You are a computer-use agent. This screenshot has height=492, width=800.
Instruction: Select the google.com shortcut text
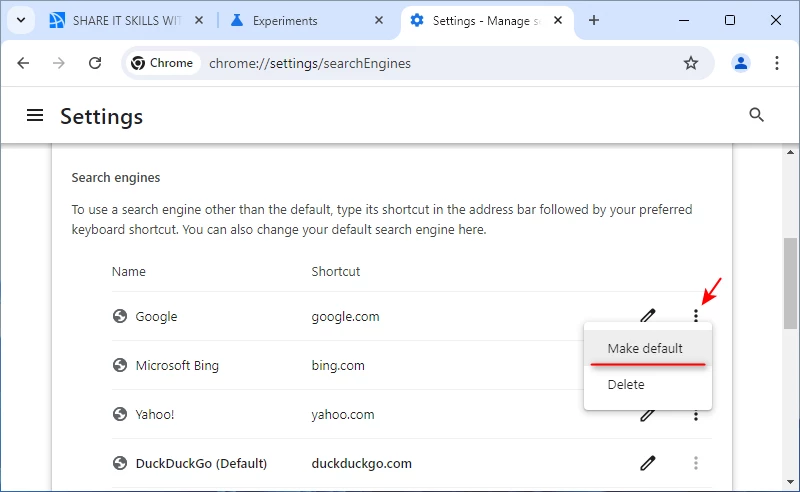345,316
